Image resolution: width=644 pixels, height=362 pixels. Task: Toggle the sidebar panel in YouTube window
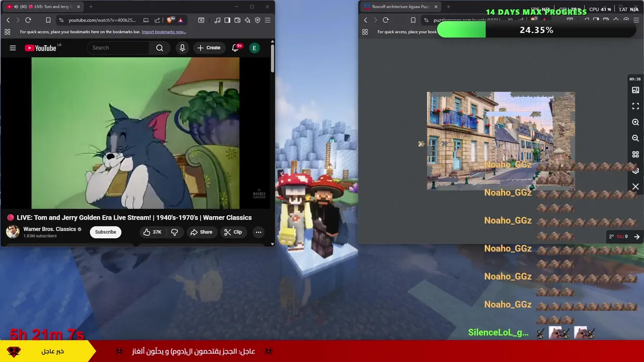[227, 20]
